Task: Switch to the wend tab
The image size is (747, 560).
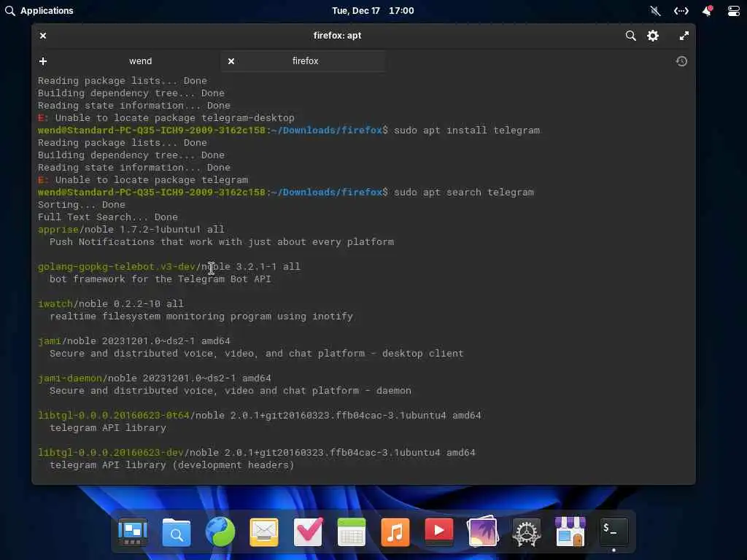Action: (x=140, y=61)
